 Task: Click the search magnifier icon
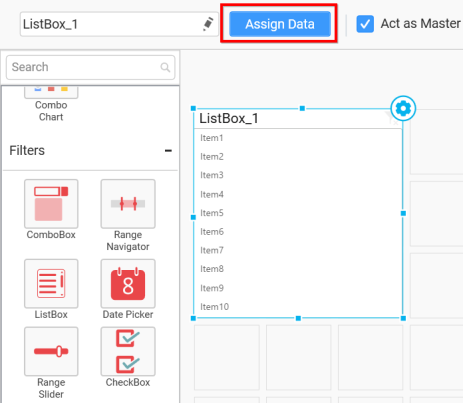pyautogui.click(x=165, y=67)
